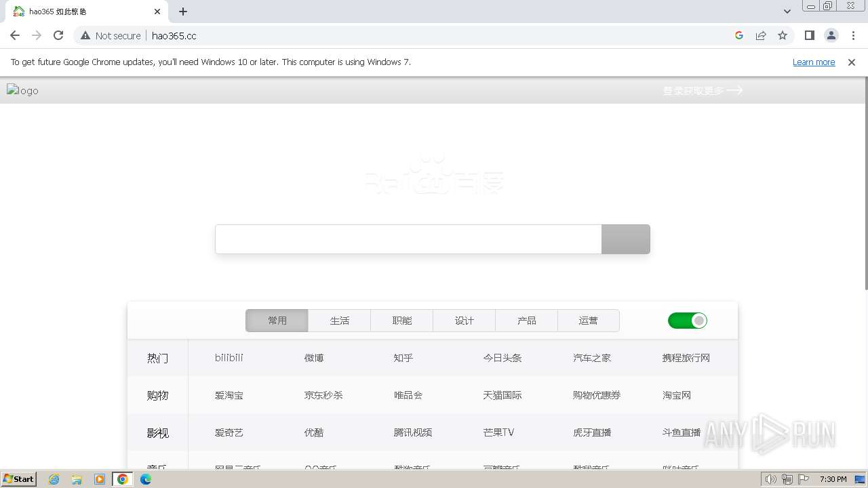This screenshot has width=868, height=488.
Task: Open the 今日头条 link
Action: coord(502,358)
